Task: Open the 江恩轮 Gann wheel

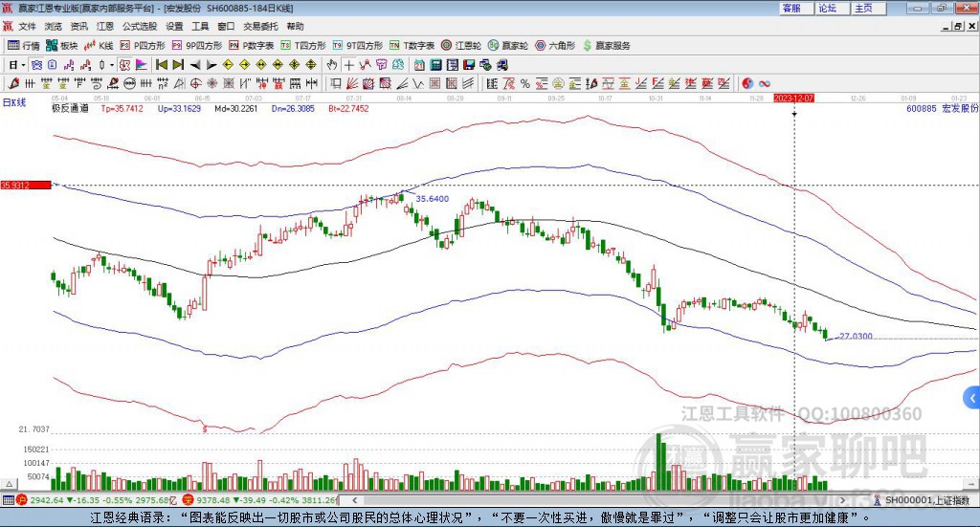Action: pyautogui.click(x=461, y=46)
